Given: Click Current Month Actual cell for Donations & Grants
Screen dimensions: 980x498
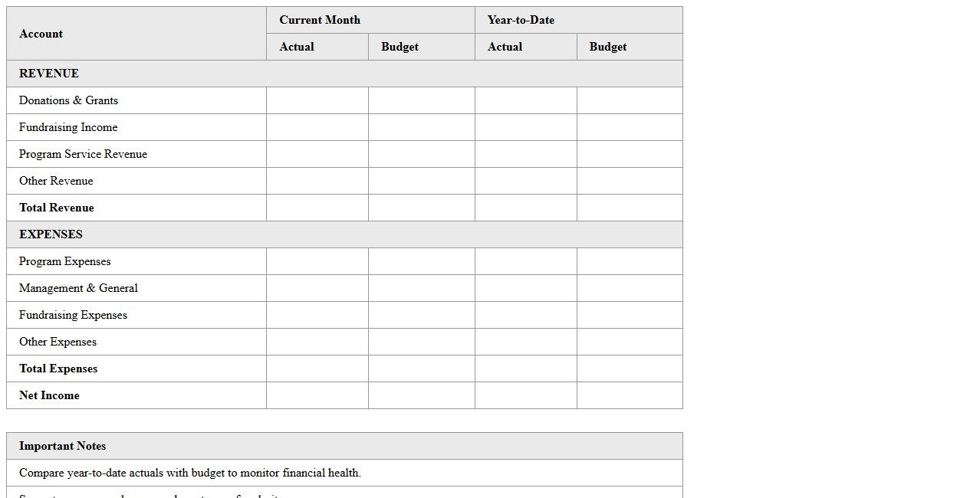Looking at the screenshot, I should pyautogui.click(x=317, y=100).
